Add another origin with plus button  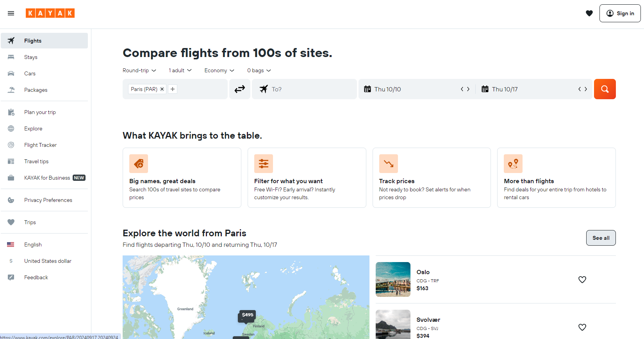pyautogui.click(x=173, y=89)
